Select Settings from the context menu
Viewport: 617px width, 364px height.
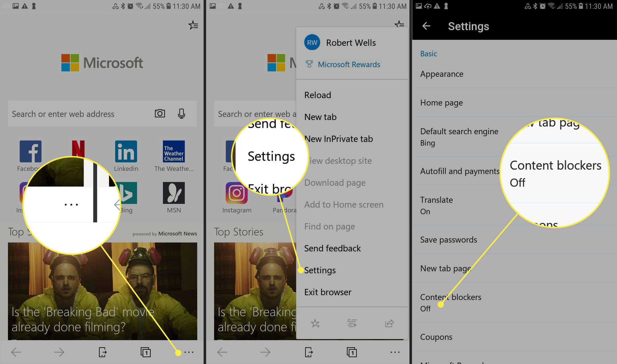[x=319, y=270]
